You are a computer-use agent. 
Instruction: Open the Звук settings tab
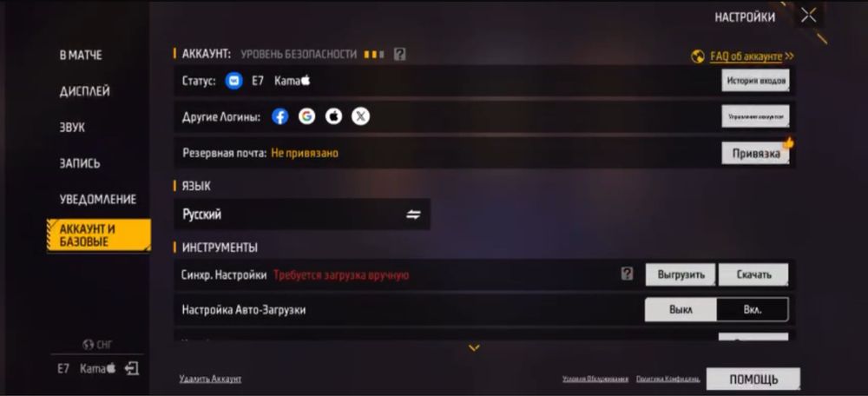73,128
